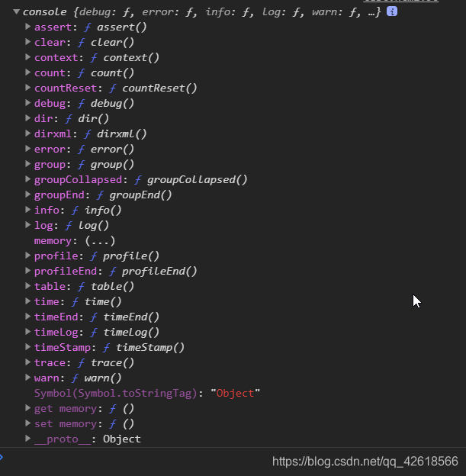The width and height of the screenshot is (466, 476).
Task: Expand the profile function entry
Action: tap(27, 256)
